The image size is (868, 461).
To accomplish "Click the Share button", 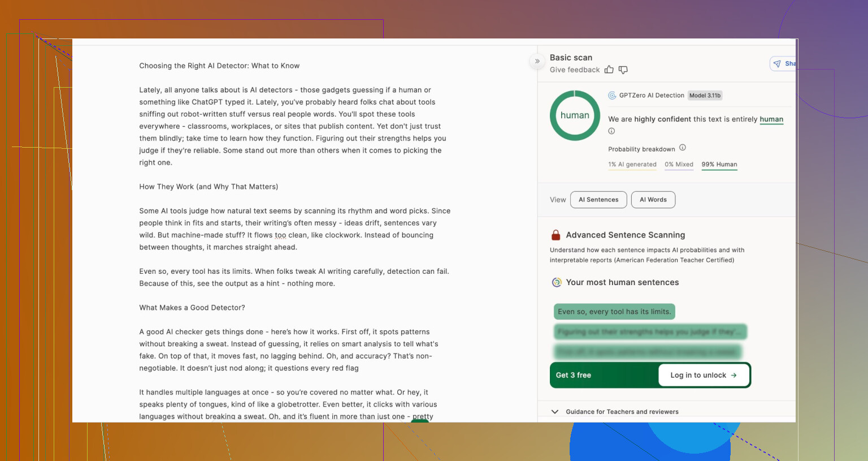I will click(784, 64).
